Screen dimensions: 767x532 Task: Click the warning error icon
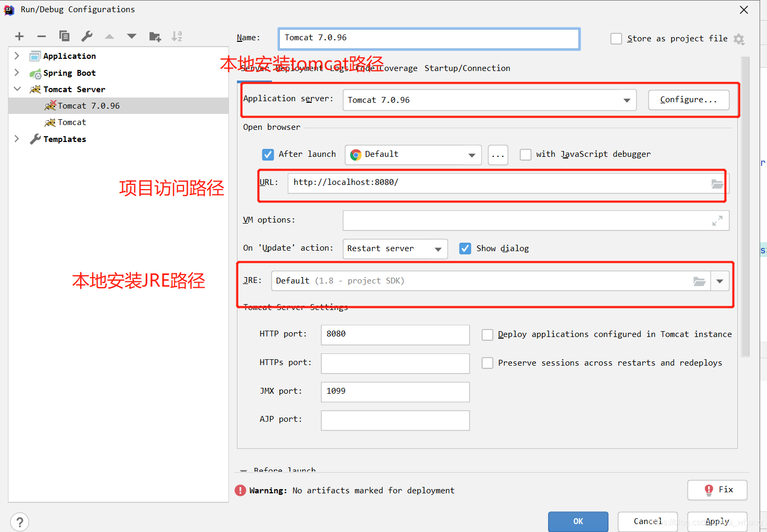[x=241, y=490]
